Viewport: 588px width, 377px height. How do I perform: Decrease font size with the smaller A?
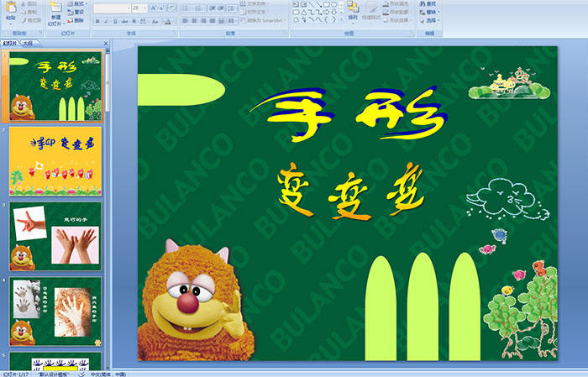[161, 8]
